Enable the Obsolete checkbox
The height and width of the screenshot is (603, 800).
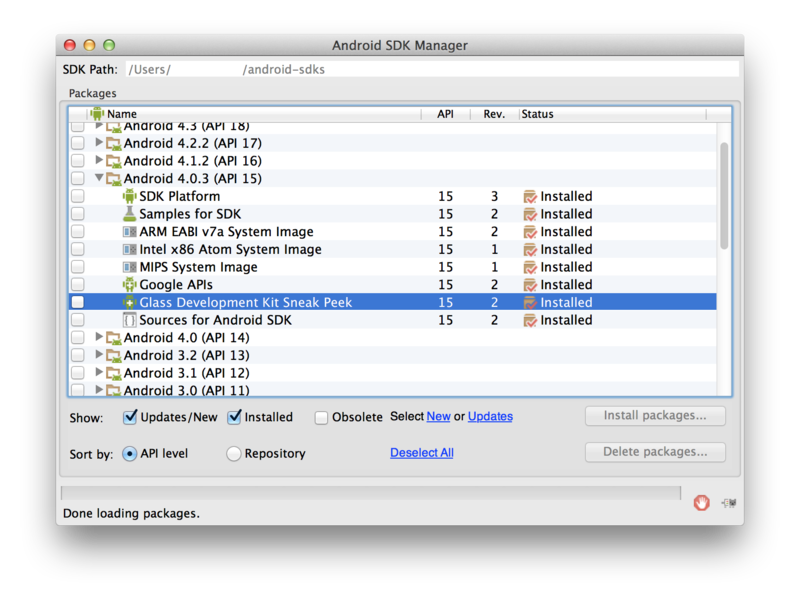coord(321,418)
